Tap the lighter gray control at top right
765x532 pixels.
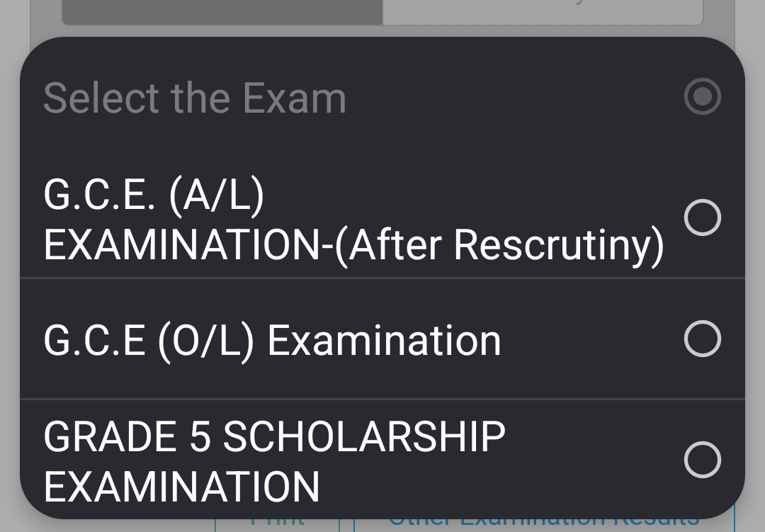click(542, 10)
